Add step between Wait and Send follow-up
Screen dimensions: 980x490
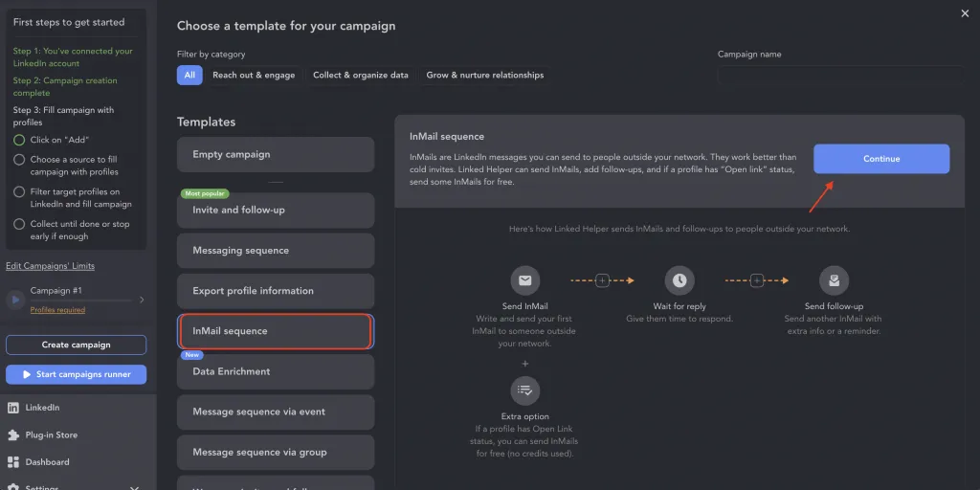click(757, 280)
